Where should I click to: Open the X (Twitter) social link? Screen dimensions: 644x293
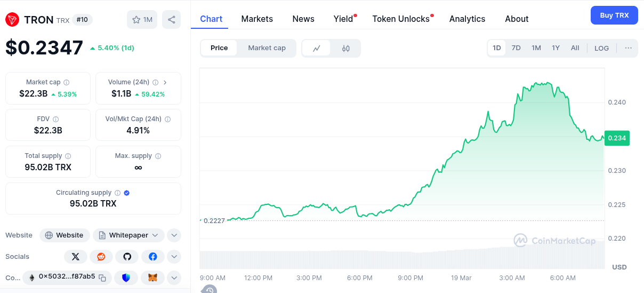[x=76, y=257]
